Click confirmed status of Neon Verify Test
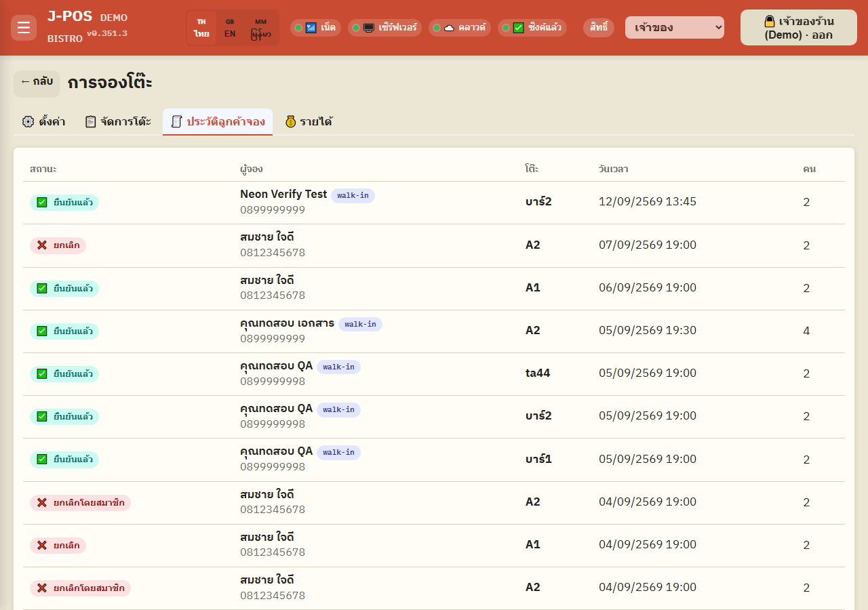This screenshot has width=868, height=610. click(x=64, y=203)
